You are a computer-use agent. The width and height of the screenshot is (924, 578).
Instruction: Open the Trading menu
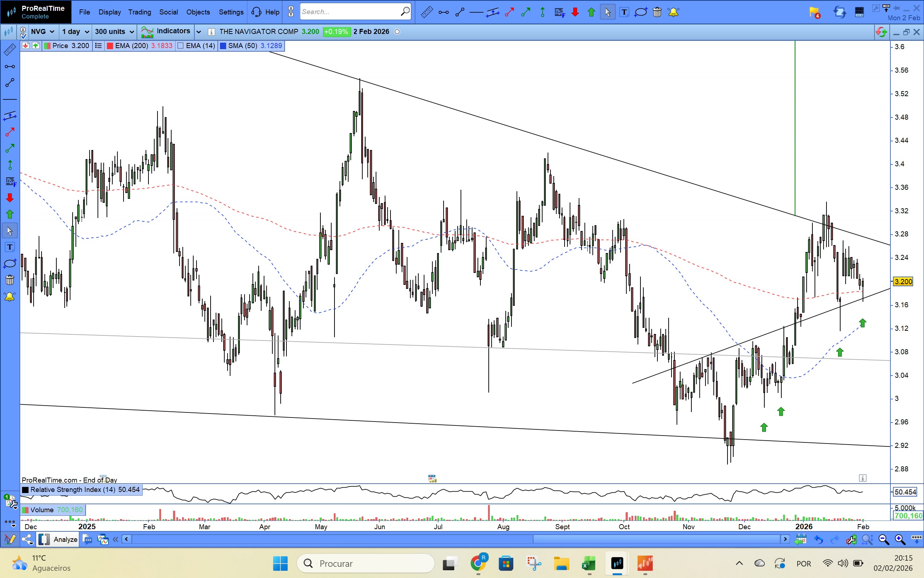point(139,12)
